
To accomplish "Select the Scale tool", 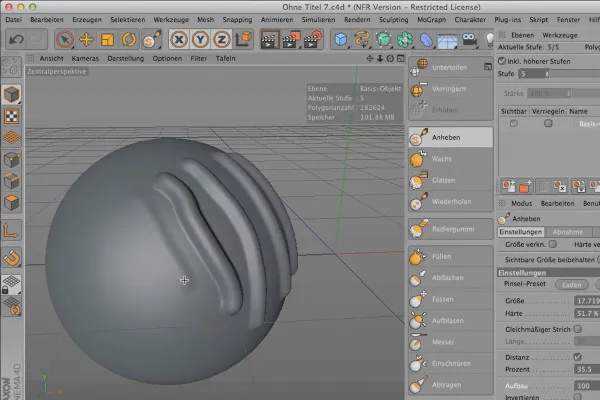I will click(108, 39).
